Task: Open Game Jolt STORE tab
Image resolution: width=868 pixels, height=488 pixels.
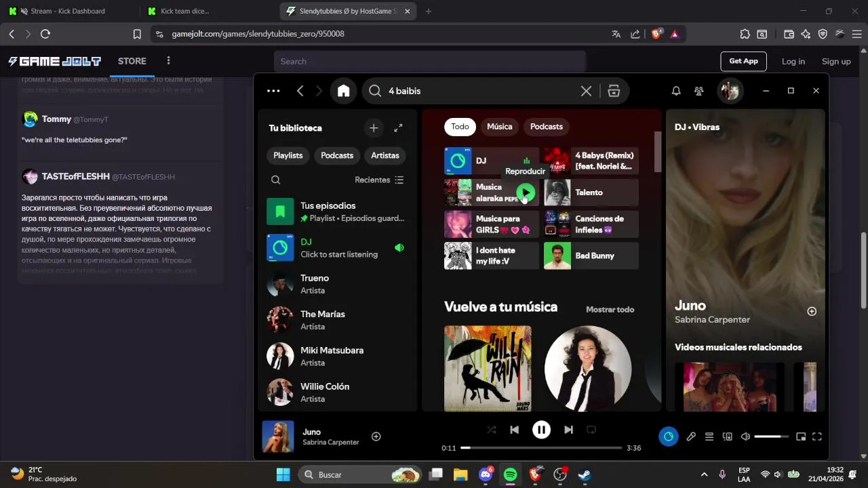Action: (x=132, y=61)
